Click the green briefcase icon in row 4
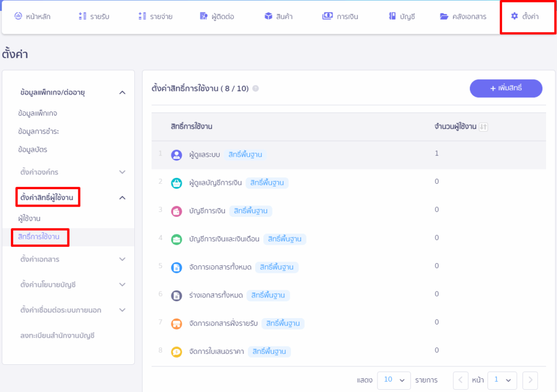557x392 pixels. (x=176, y=239)
